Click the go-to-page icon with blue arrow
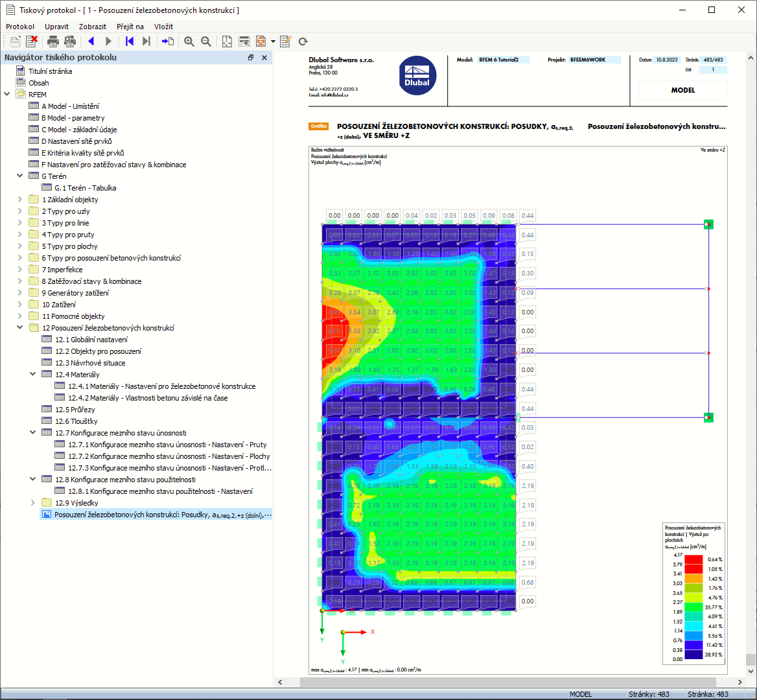This screenshot has width=757, height=700. [x=167, y=41]
